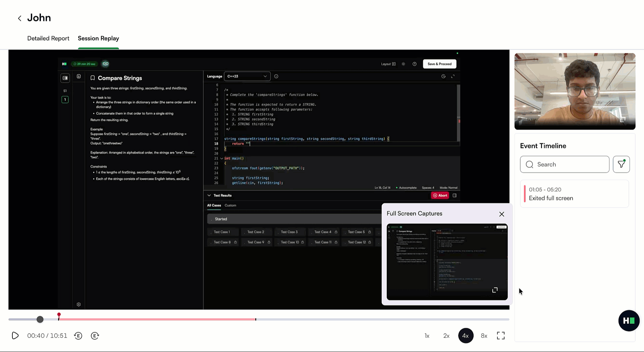The width and height of the screenshot is (644, 352).
Task: Expand the full screen capture thumbnail
Action: tap(495, 290)
